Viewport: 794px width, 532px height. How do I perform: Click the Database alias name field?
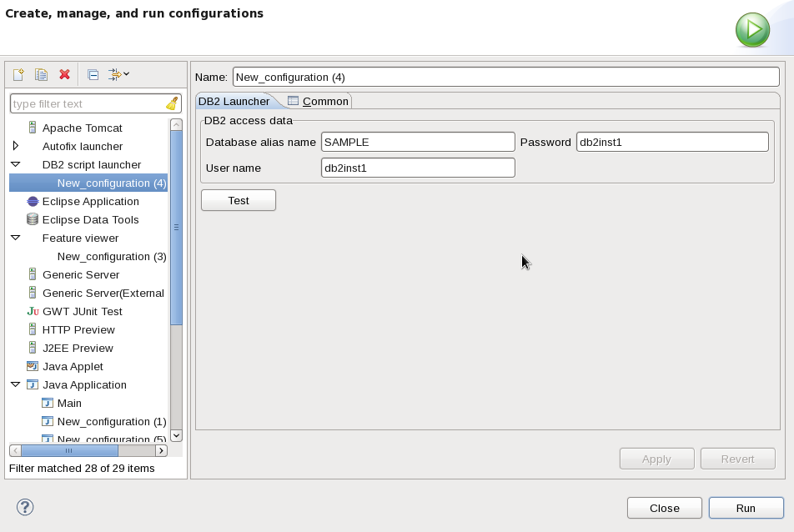click(415, 141)
